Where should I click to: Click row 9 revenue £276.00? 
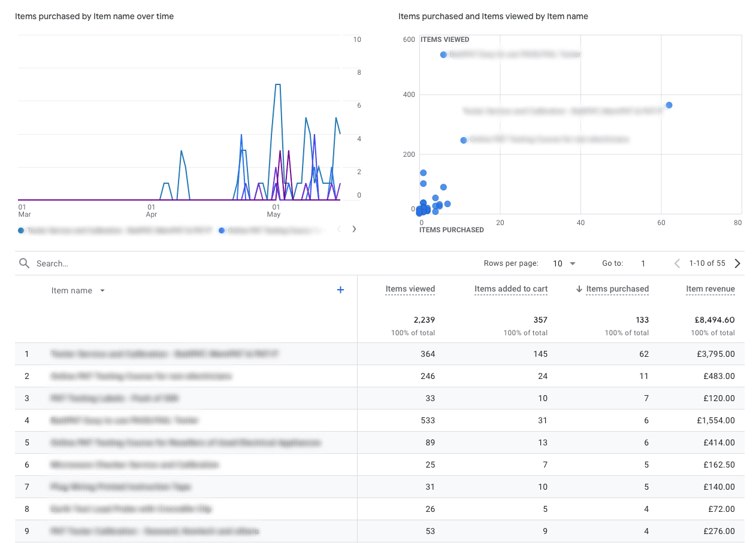click(x=718, y=531)
